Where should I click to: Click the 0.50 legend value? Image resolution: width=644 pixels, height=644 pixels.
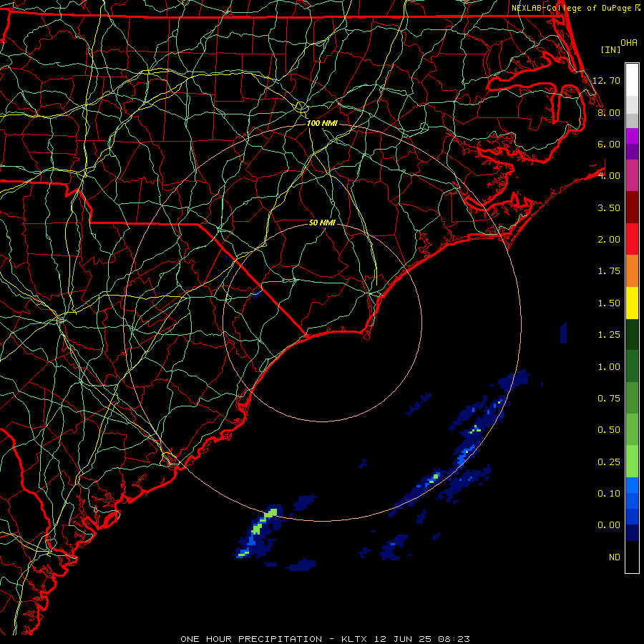click(609, 430)
